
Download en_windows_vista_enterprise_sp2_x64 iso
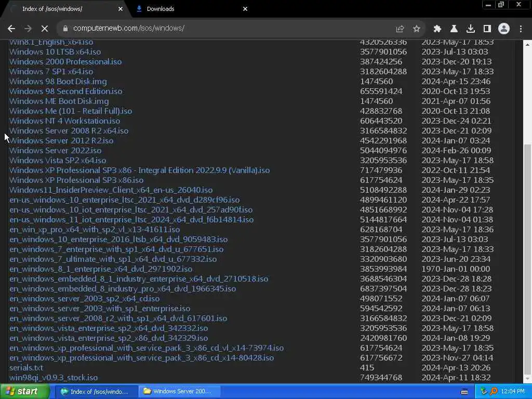coord(109,328)
